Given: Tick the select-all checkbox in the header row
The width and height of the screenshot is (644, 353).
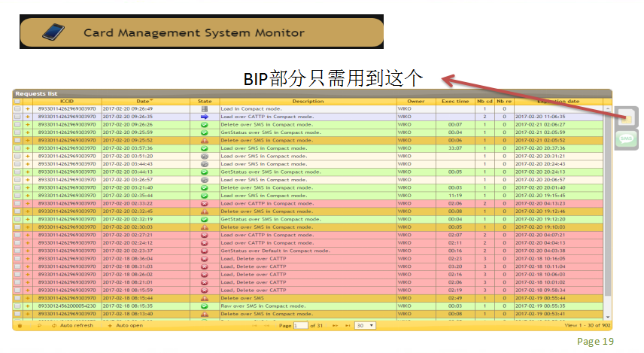Looking at the screenshot, I should [x=17, y=101].
